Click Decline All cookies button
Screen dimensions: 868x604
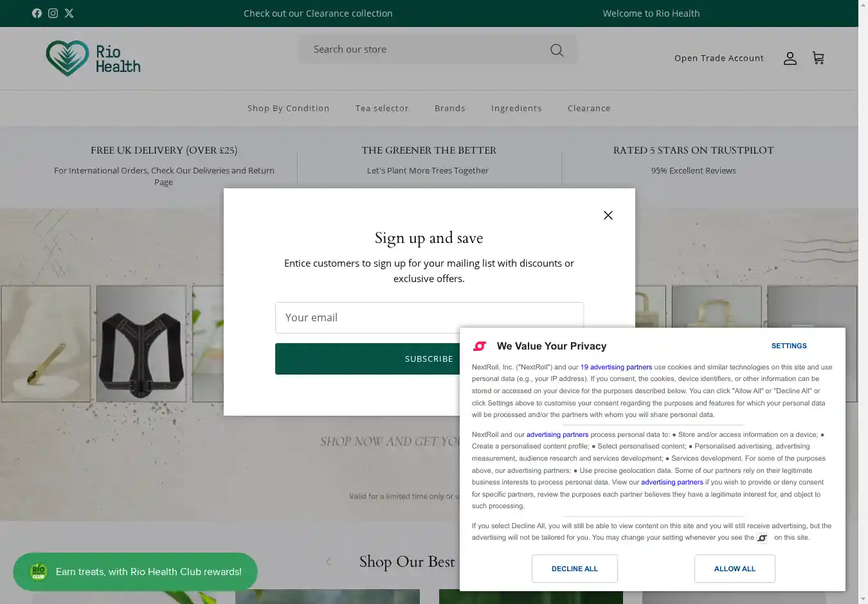[574, 569]
